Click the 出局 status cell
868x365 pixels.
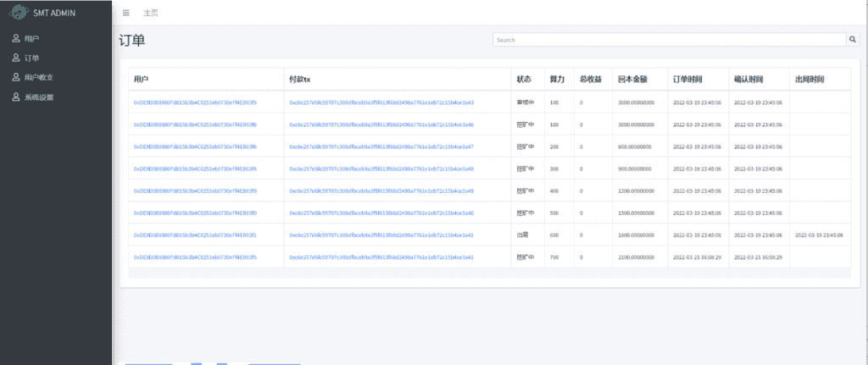click(522, 235)
